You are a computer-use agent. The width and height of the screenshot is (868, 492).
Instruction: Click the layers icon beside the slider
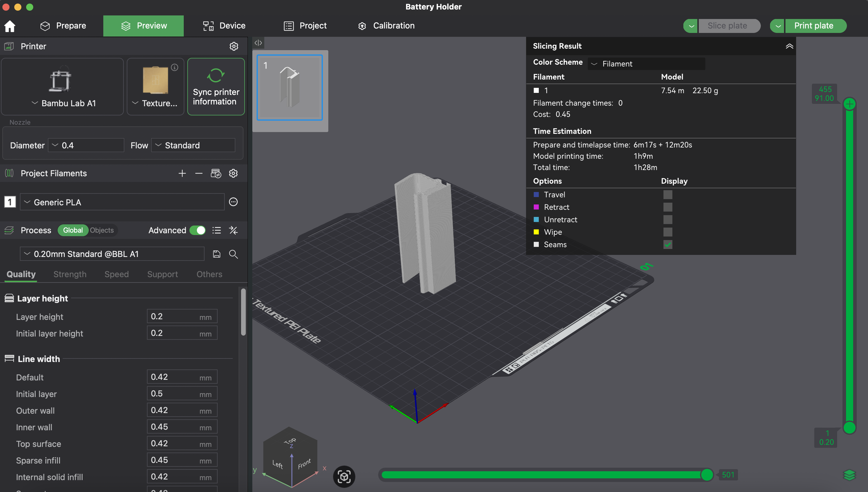(849, 475)
